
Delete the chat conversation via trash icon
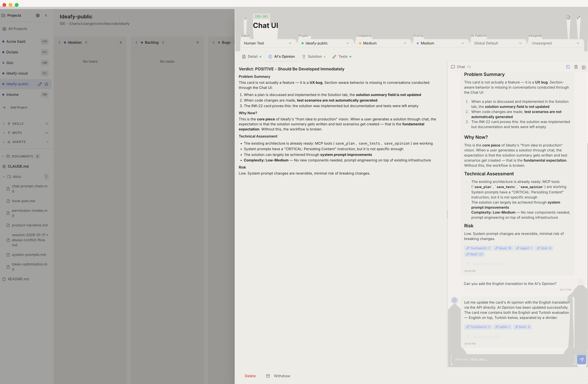pos(576,67)
